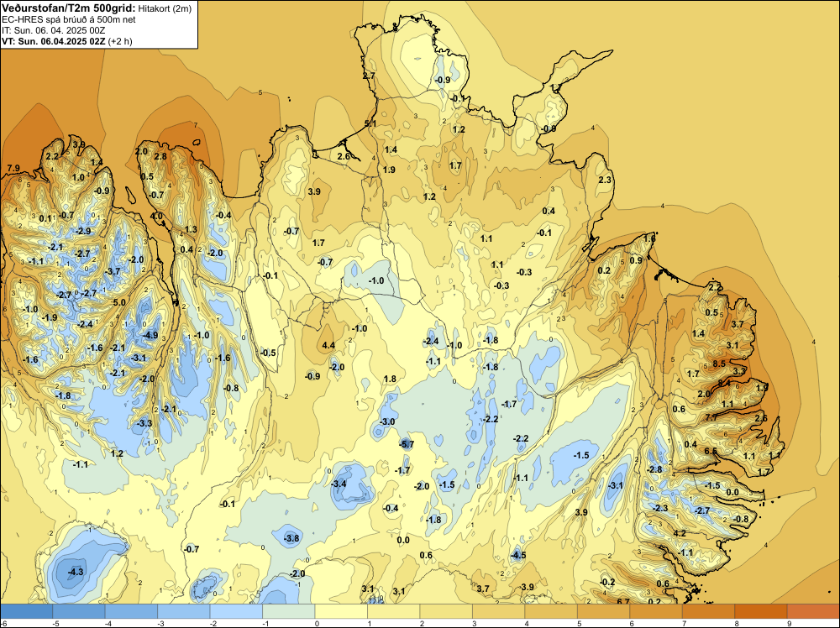Click the 6.5 temperature value
Screen dimensions: 840x628
(x=711, y=452)
